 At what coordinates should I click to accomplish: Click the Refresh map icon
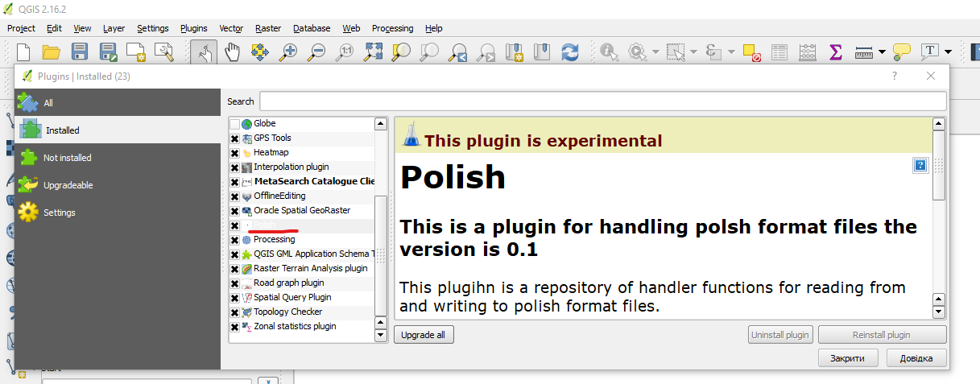tap(570, 52)
